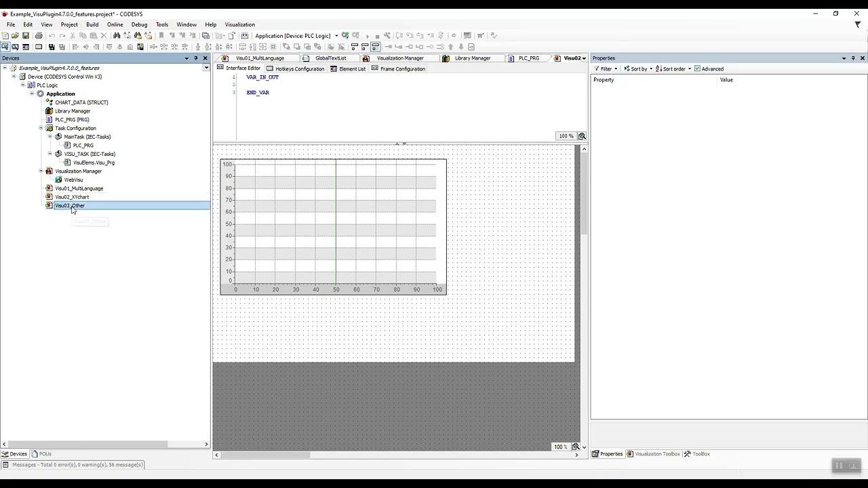
Task: Open the editor tab list dropdown arrow
Action: [x=585, y=58]
